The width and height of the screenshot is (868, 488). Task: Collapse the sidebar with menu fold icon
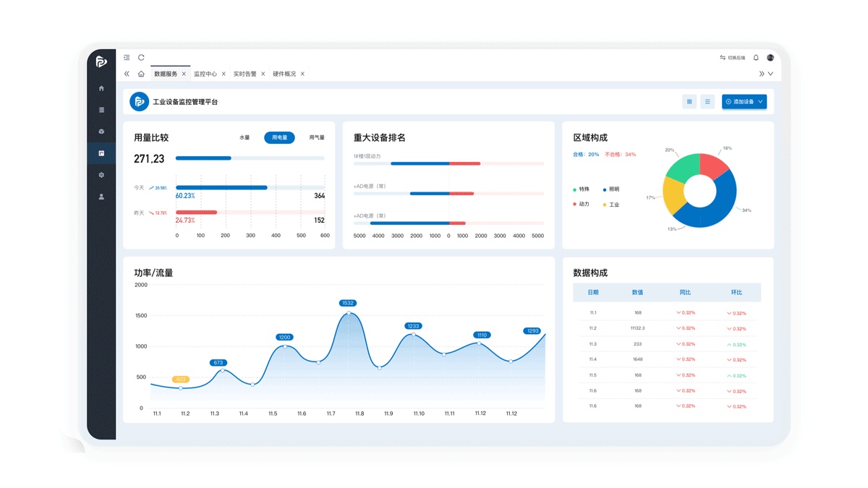tap(127, 58)
